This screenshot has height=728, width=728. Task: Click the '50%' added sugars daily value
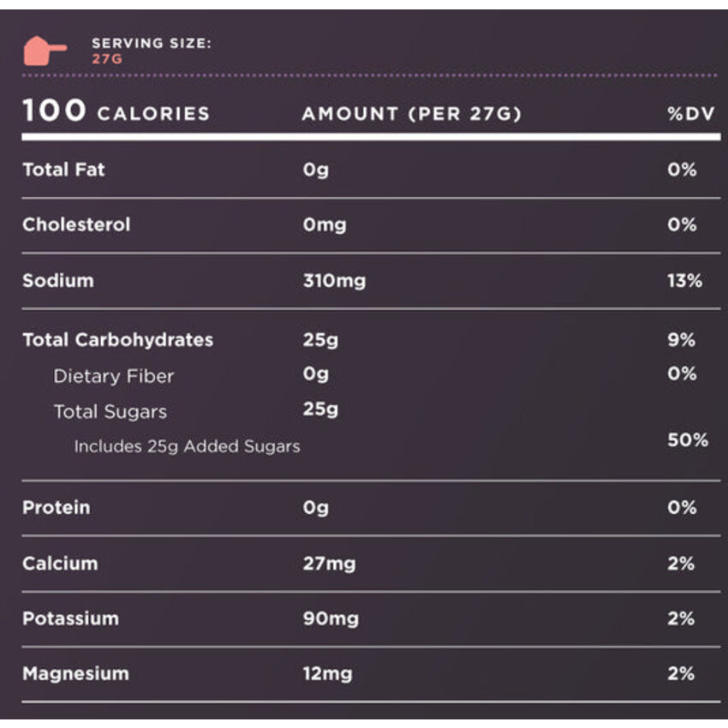pyautogui.click(x=687, y=440)
